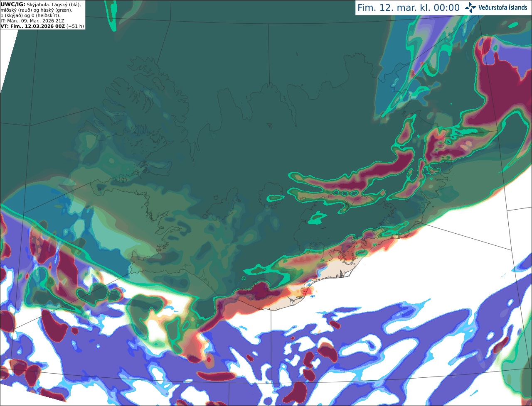Screen dimensions: 532x406
Task: Click the 'Fim. 12. mar. kl. 00:00' timestamp
Action: click(x=409, y=8)
